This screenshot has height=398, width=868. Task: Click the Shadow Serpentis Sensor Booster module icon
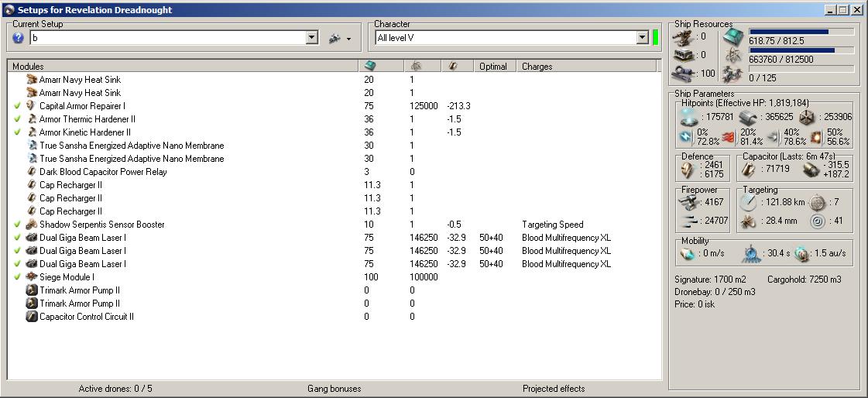32,225
